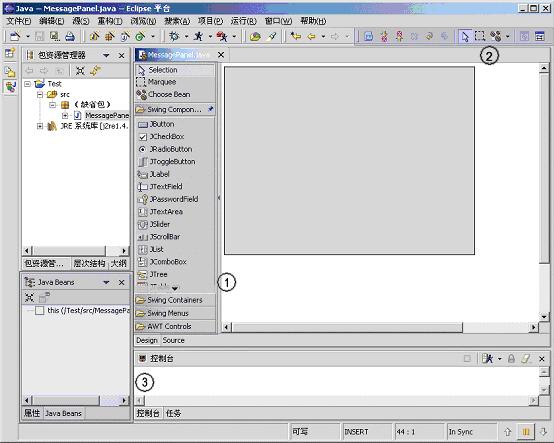Viewport: 554px width, 443px height.
Task: Pin the Swing Components drawer
Action: 211,109
